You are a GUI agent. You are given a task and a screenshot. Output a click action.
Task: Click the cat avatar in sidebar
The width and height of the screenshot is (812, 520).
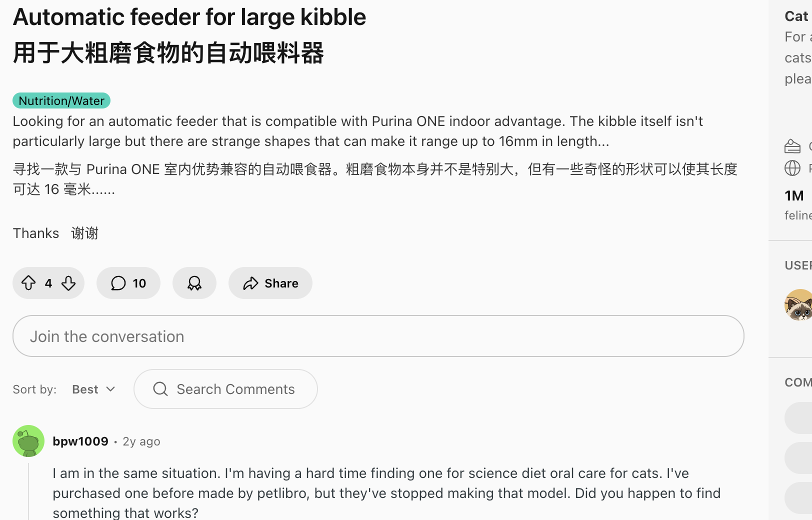coord(799,304)
